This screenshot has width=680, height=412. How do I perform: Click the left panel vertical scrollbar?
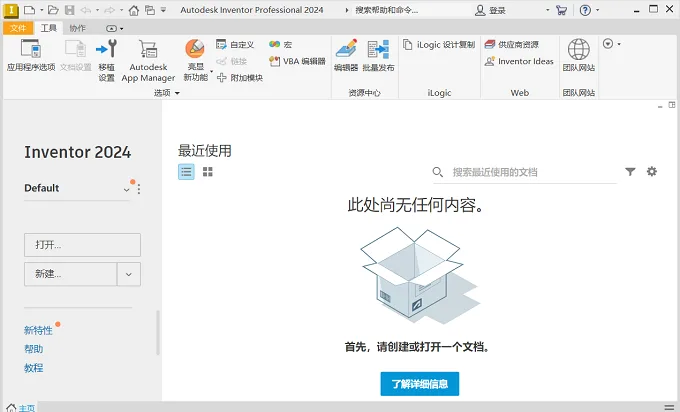[x=158, y=333]
